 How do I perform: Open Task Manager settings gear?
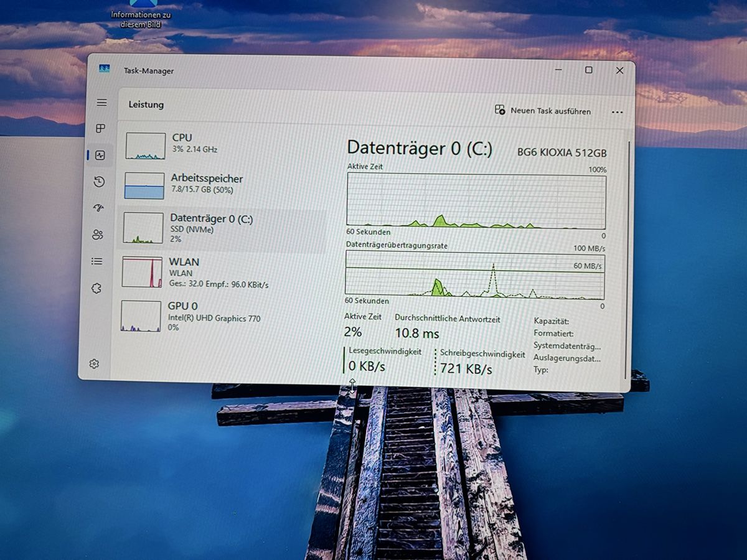[x=94, y=364]
